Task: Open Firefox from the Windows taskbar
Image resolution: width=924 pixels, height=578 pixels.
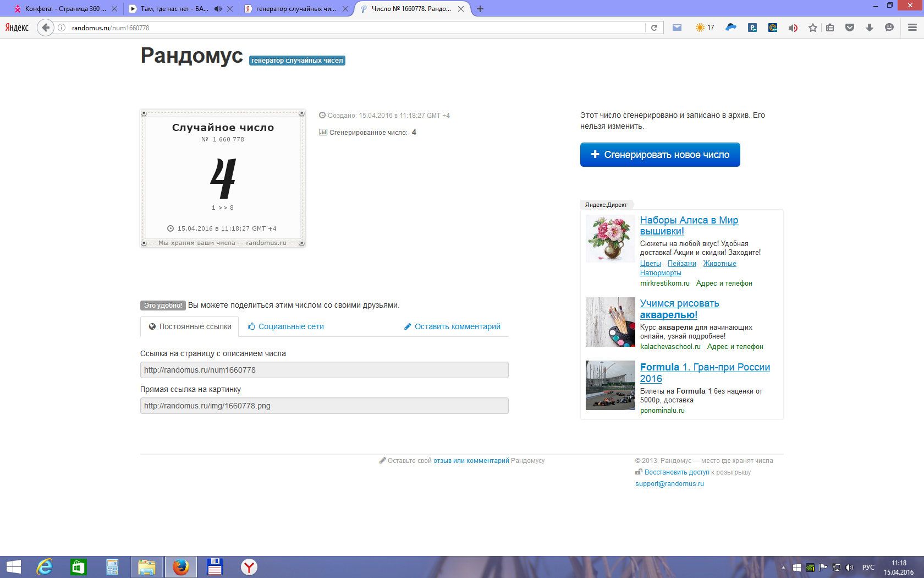Action: pyautogui.click(x=180, y=567)
